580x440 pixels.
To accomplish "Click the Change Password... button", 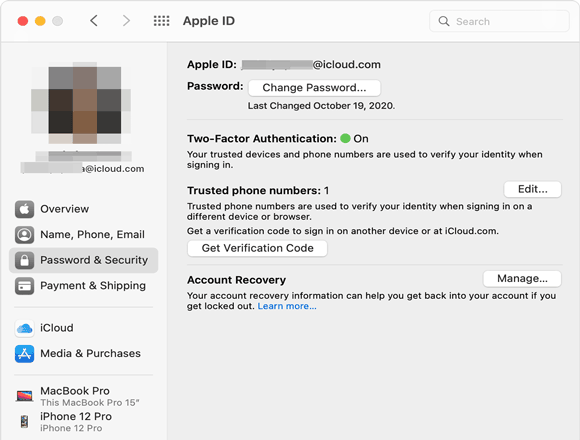I will [314, 88].
